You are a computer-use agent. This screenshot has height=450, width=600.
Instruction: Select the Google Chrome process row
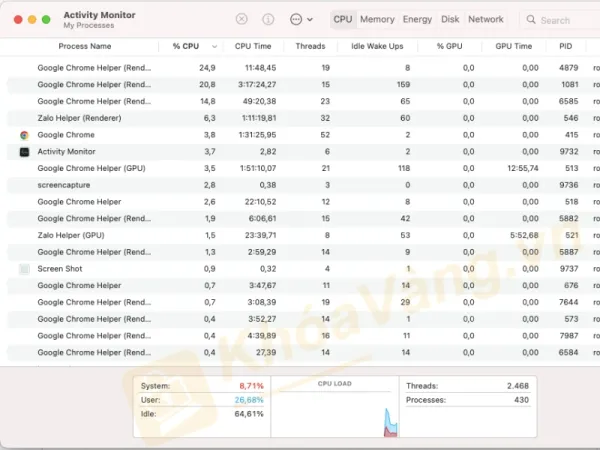tap(303, 135)
